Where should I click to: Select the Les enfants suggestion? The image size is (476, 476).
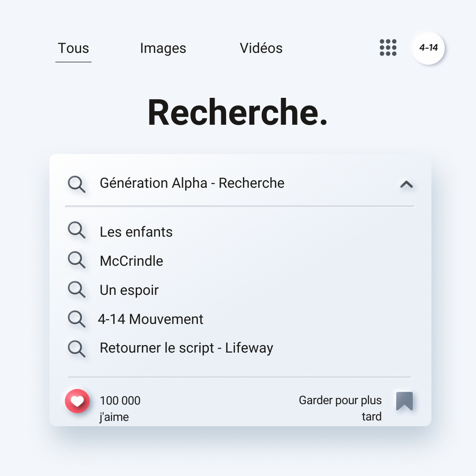pyautogui.click(x=136, y=232)
